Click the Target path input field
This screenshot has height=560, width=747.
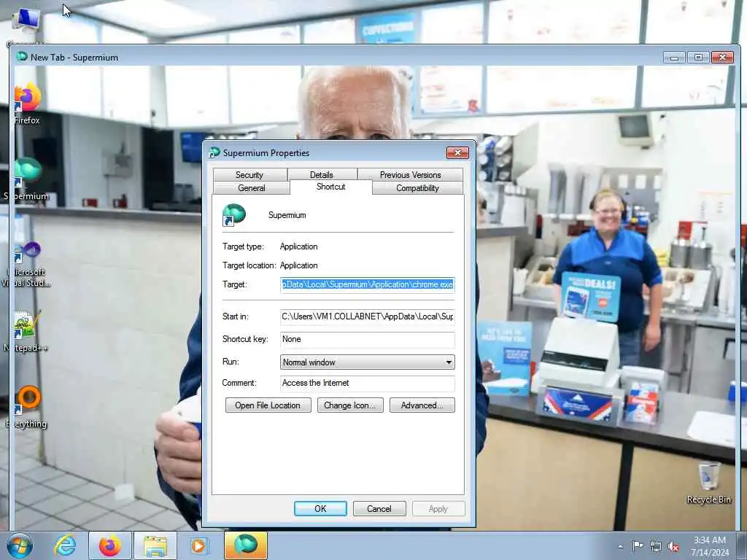[368, 285]
